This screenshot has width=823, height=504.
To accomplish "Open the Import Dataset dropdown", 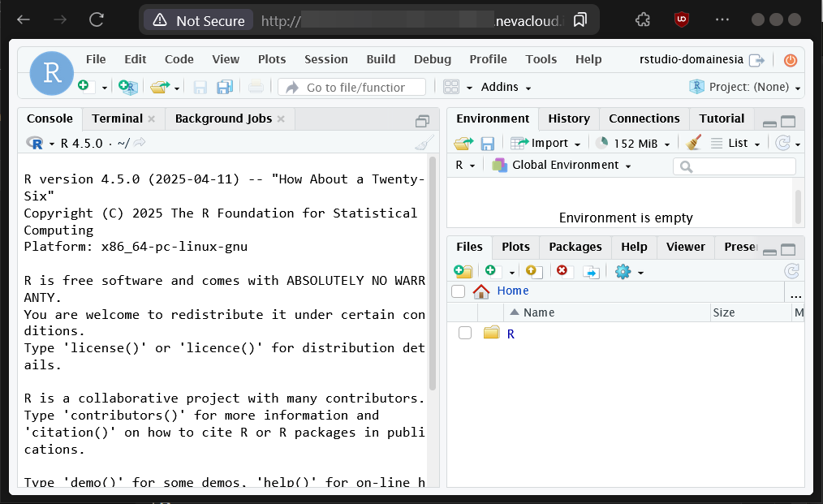I will [x=545, y=143].
